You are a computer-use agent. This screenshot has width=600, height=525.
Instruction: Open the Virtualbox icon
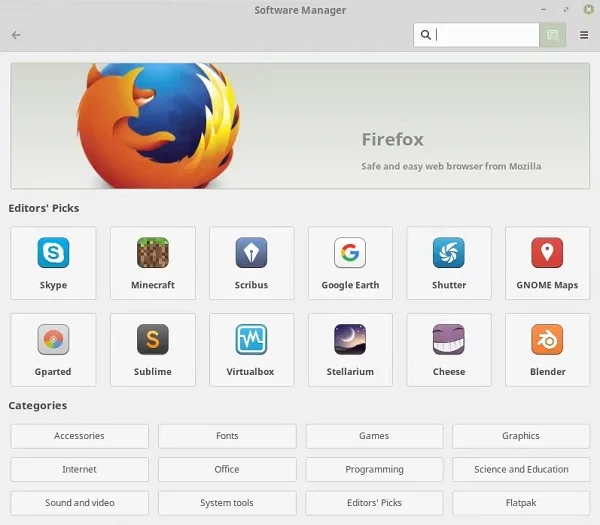pos(251,339)
